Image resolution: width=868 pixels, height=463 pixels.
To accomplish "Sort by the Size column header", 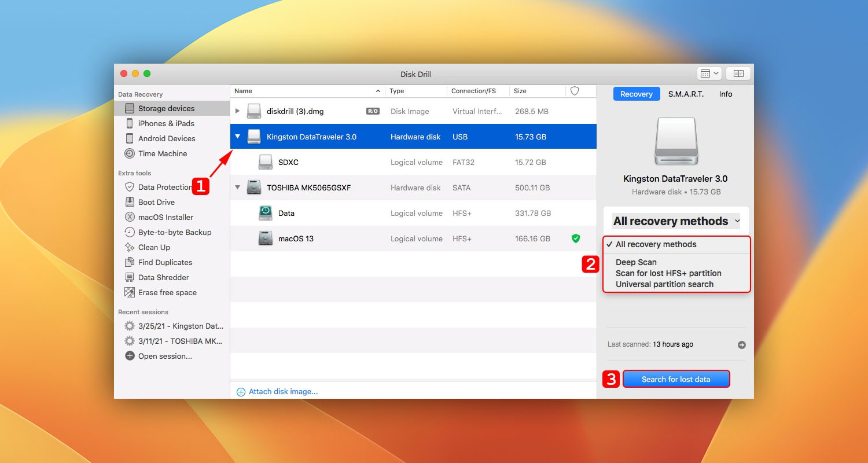I will tap(538, 91).
